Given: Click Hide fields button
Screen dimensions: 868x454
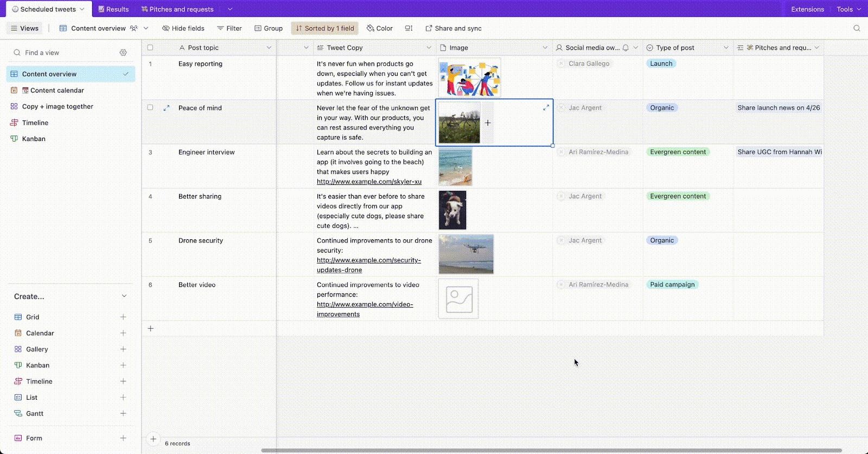Looking at the screenshot, I should click(x=183, y=28).
